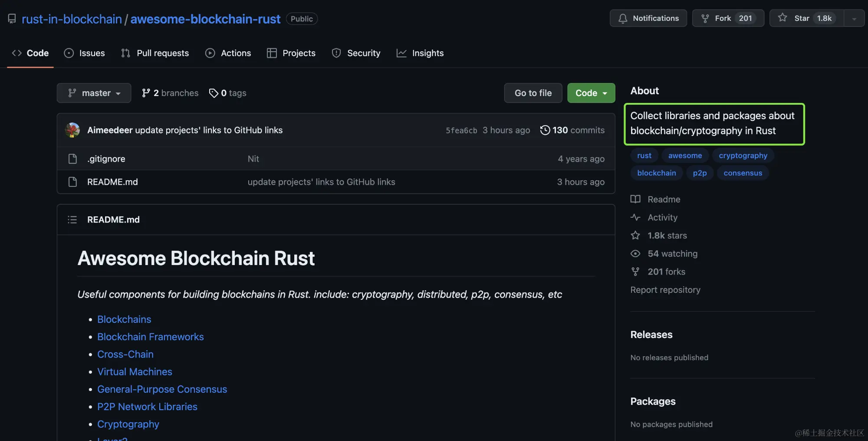Screen dimensions: 868x441
Task: Open the master branch dropdown
Action: point(94,93)
